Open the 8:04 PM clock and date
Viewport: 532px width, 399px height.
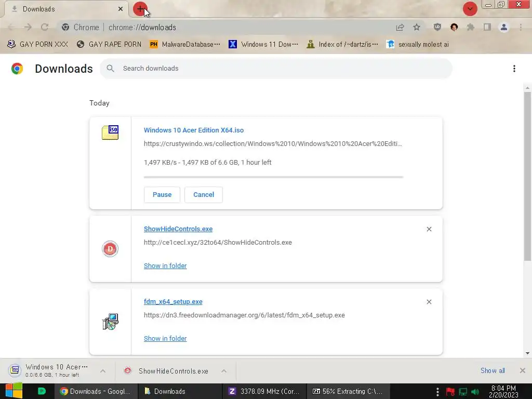[x=503, y=392]
